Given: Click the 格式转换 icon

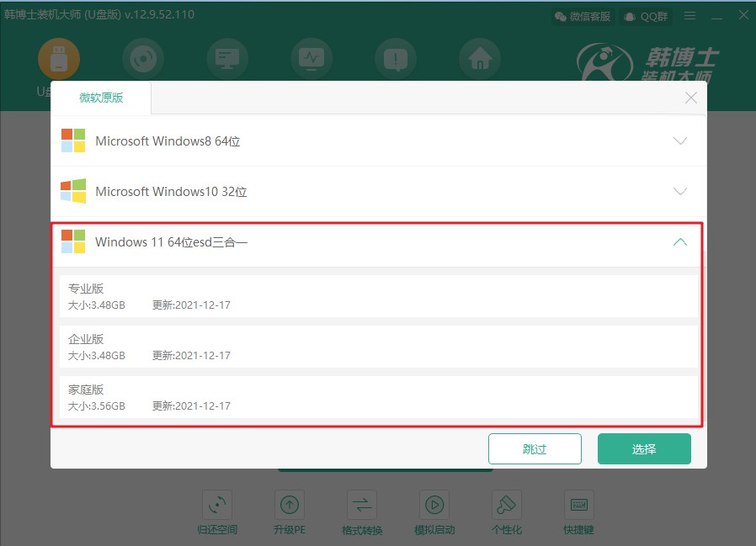Looking at the screenshot, I should [362, 505].
